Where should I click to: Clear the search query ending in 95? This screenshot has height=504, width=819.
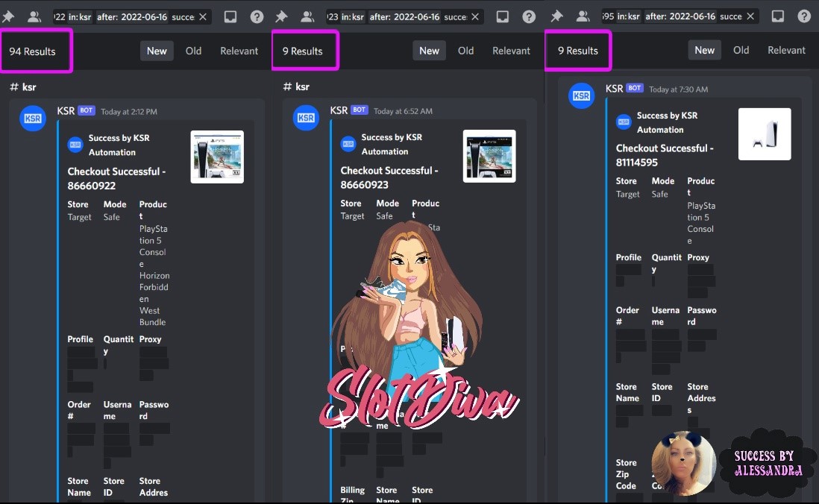point(750,16)
